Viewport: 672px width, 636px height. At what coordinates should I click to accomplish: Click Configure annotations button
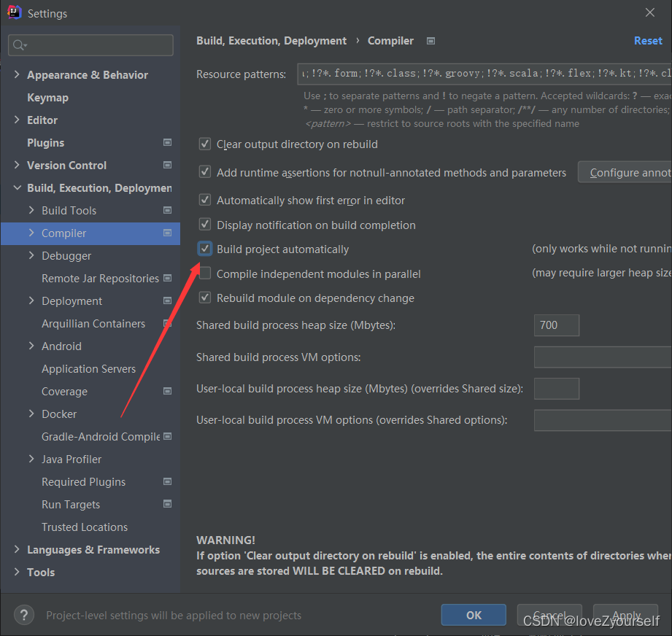(625, 172)
